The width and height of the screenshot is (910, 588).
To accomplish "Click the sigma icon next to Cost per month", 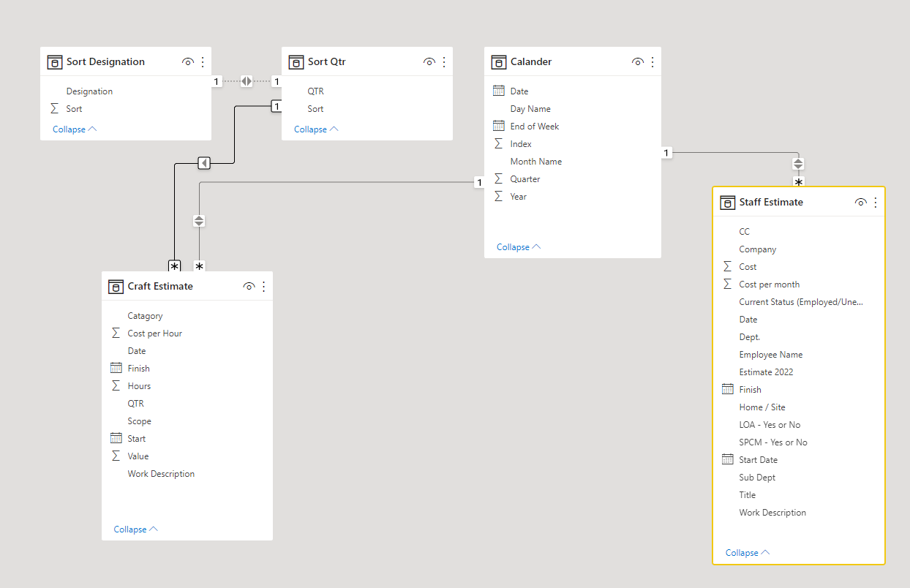I will click(727, 284).
